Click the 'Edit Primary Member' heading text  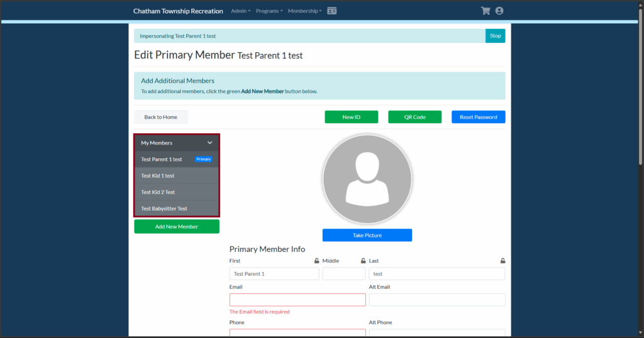(x=184, y=55)
